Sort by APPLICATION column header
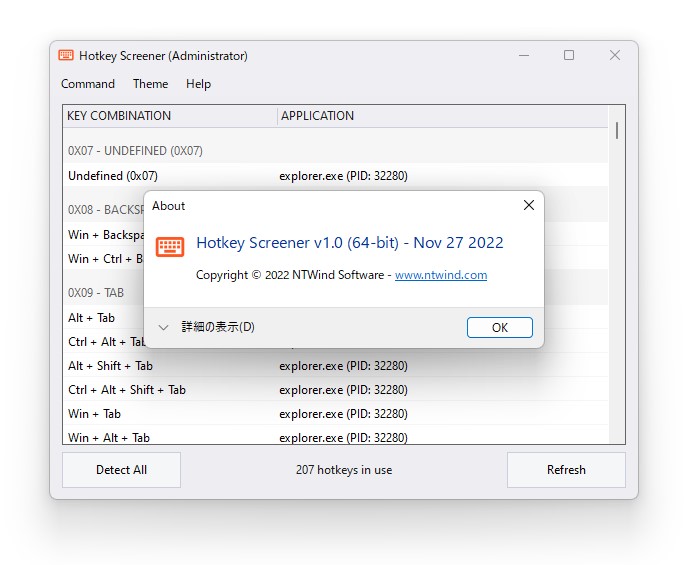Viewport: 688px width, 565px height. pyautogui.click(x=443, y=116)
